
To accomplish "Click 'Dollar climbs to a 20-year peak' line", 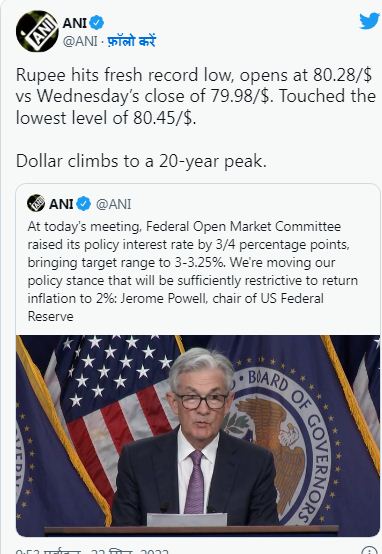I will [141, 161].
